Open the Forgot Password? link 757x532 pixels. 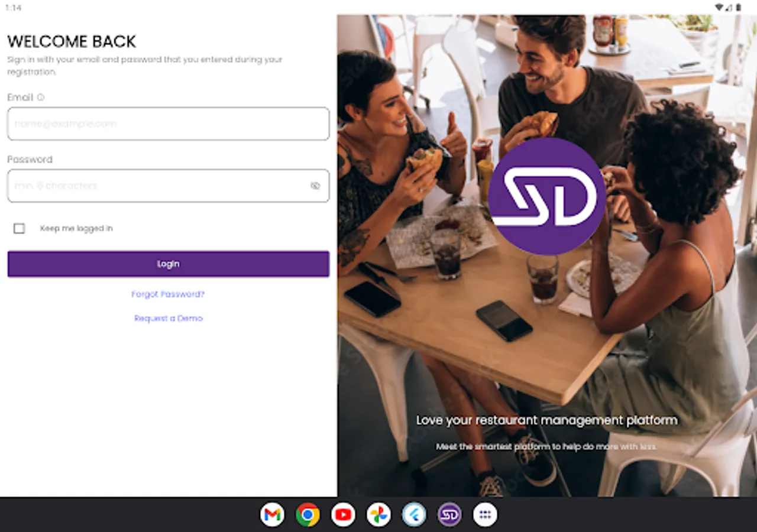168,294
